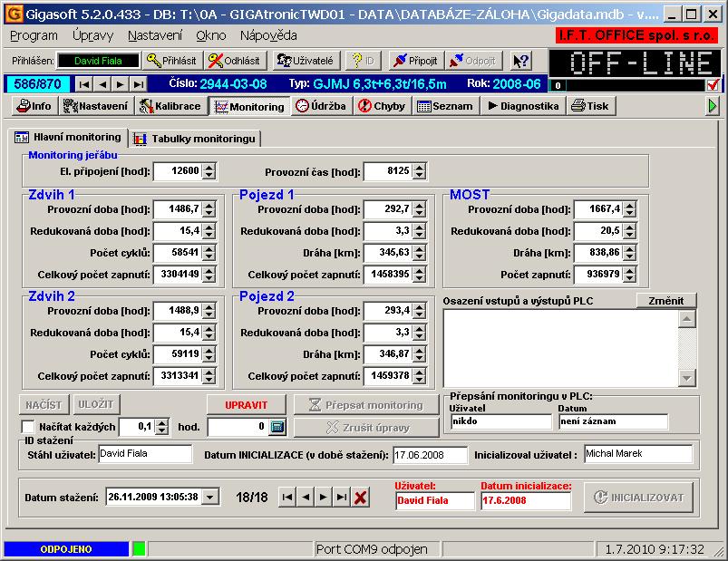Toggle the Načítat každých checkbox
Screen dimensions: 728x561
[28, 427]
